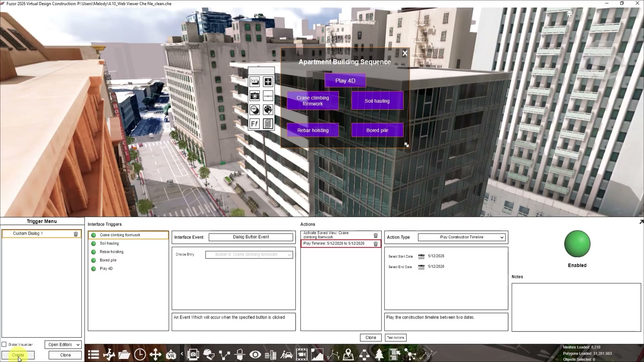644x362 pixels.
Task: Open the main menu list icon
Action: point(94,354)
